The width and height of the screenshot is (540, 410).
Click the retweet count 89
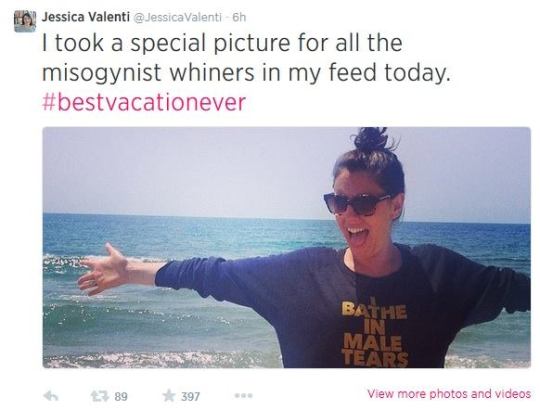tap(121, 397)
